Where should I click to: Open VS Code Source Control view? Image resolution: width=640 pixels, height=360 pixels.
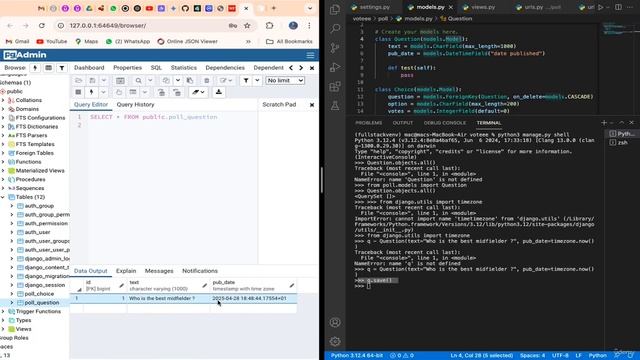[335, 48]
